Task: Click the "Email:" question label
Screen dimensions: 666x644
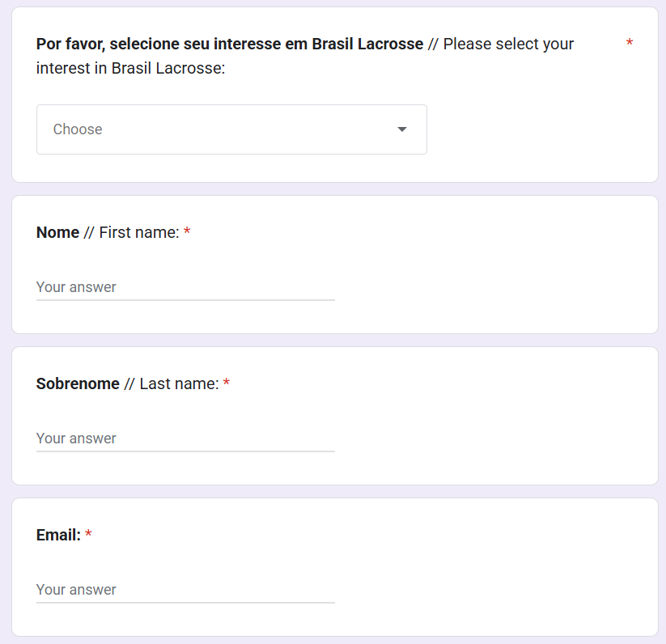Action: [58, 535]
